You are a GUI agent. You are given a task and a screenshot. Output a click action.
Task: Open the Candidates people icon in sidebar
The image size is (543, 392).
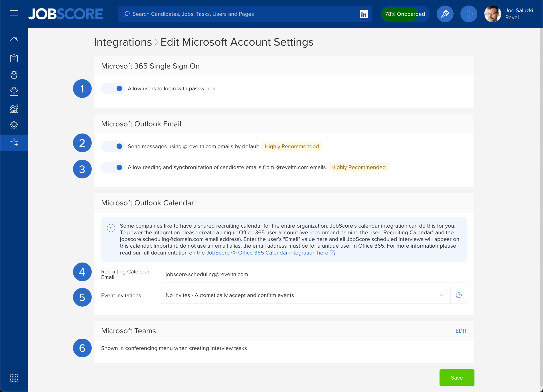pos(14,75)
